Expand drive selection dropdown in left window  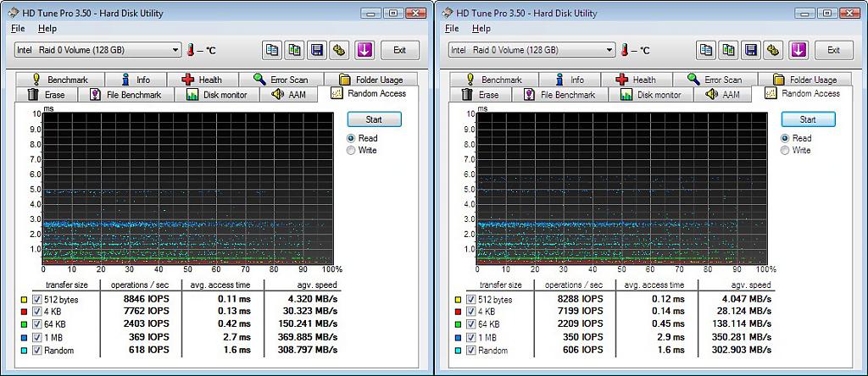pos(175,50)
